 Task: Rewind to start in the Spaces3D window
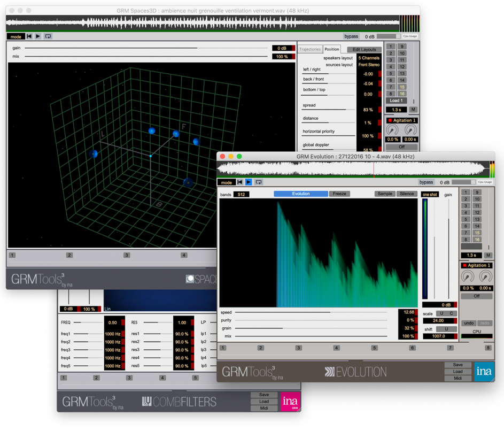29,36
